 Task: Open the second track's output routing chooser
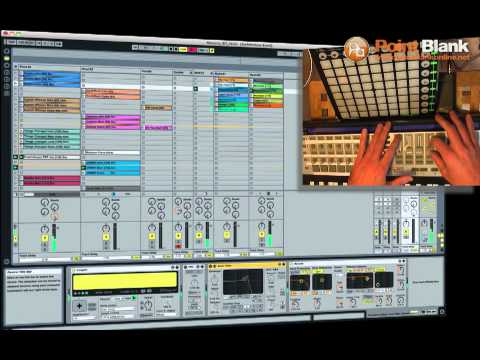click(107, 258)
